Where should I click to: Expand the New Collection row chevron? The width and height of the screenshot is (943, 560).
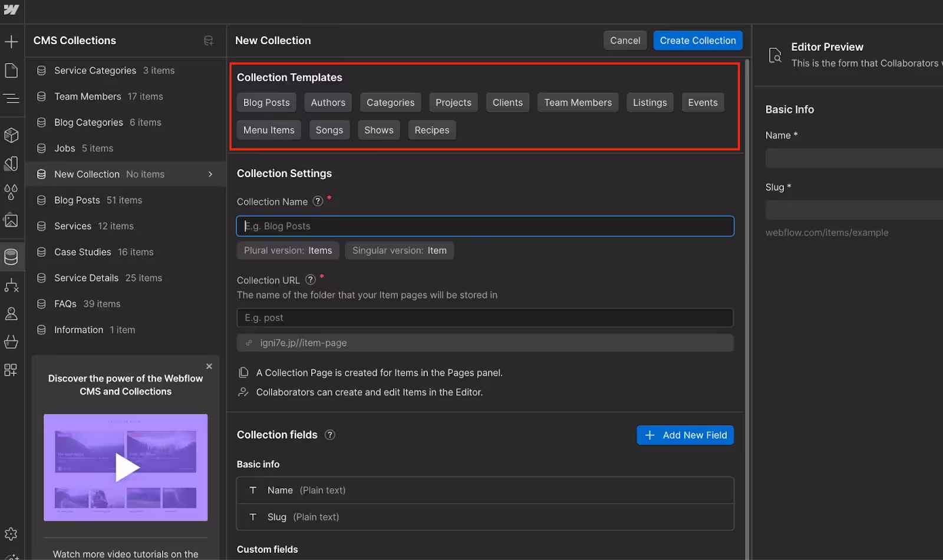210,174
